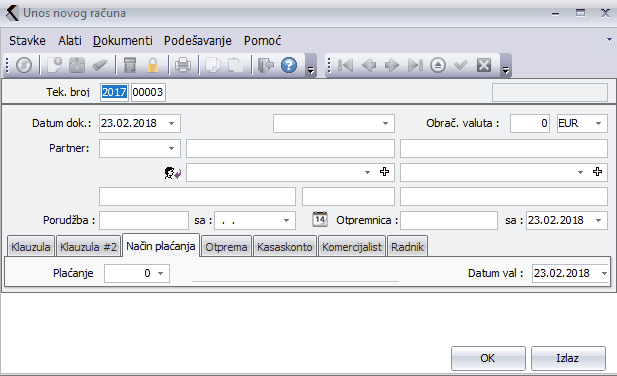
Task: Open the Pomoć menu
Action: 262,41
